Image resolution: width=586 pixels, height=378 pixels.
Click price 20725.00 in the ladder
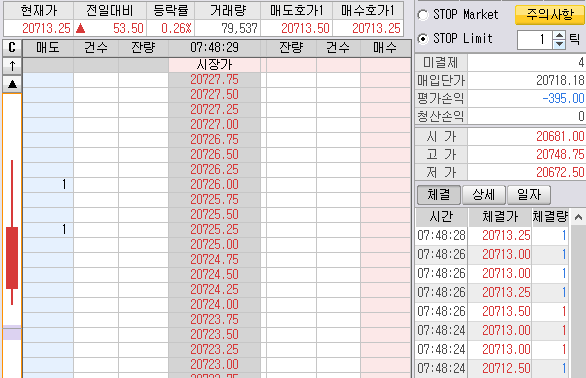(214, 244)
